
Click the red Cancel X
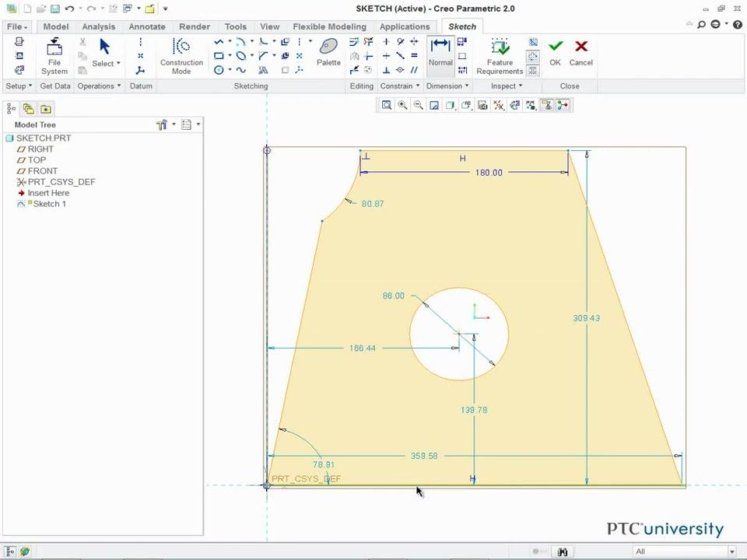[x=580, y=52]
